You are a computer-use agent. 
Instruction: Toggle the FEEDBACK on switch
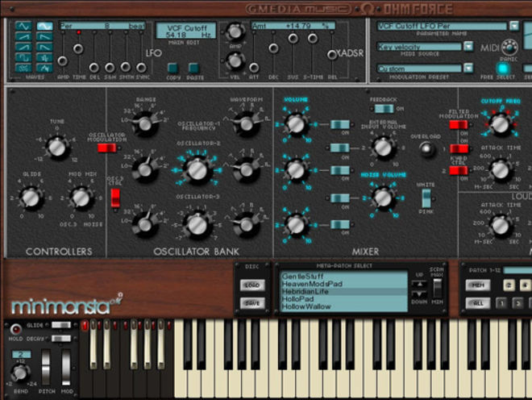[384, 109]
